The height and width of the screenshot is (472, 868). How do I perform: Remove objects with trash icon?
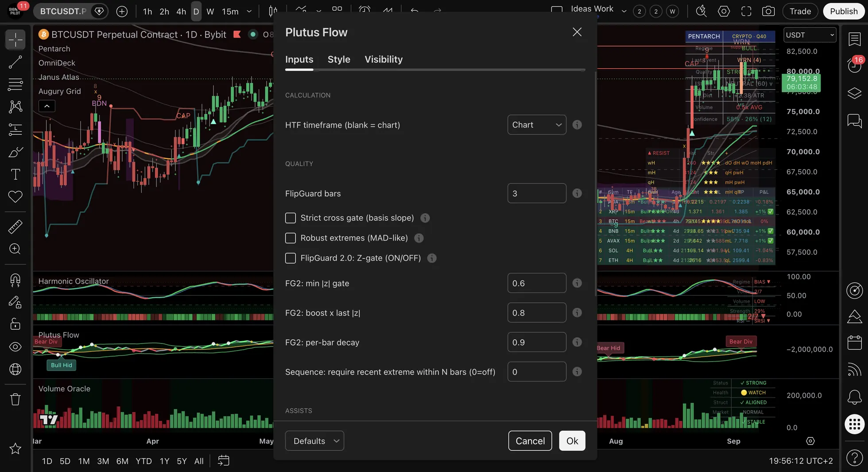click(15, 399)
